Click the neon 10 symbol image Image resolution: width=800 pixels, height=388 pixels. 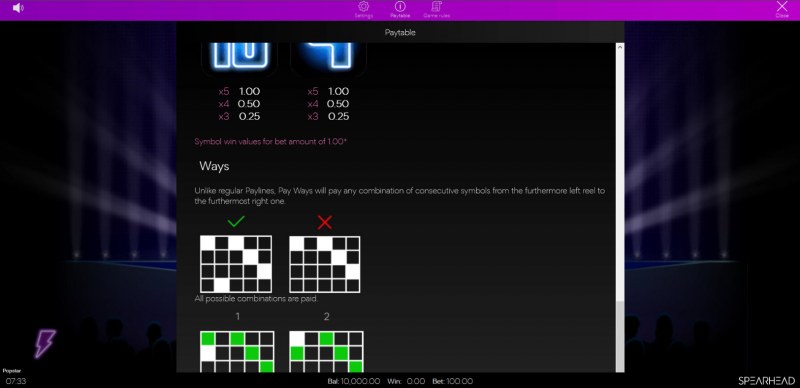coord(239,59)
